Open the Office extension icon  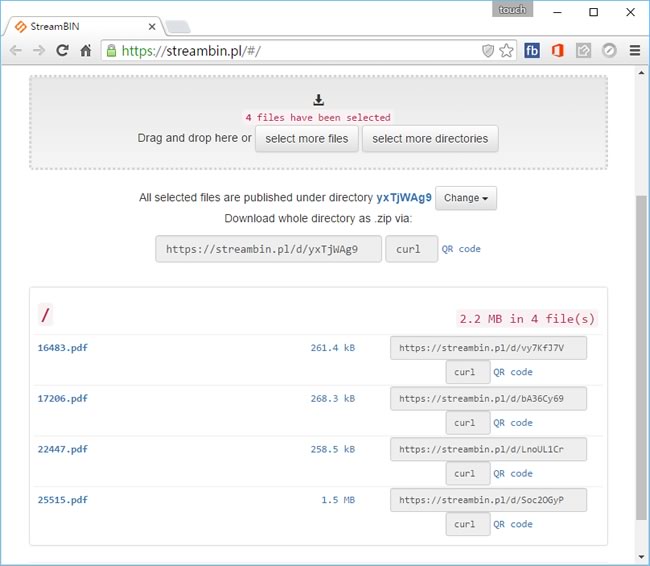point(557,50)
